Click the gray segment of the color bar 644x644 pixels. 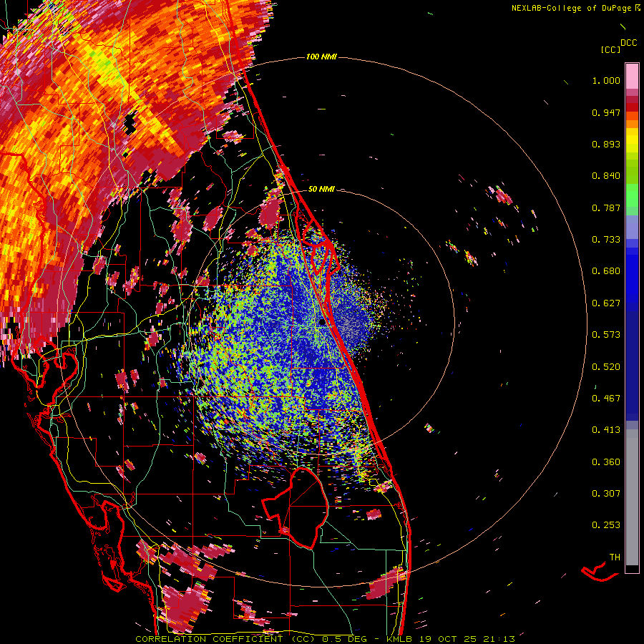(632, 497)
